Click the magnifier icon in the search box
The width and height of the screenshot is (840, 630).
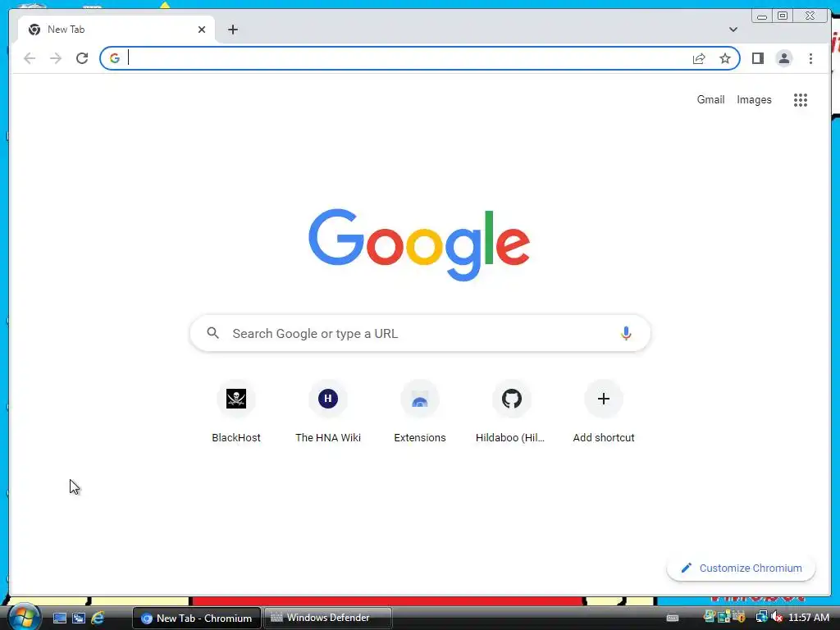[x=213, y=333]
